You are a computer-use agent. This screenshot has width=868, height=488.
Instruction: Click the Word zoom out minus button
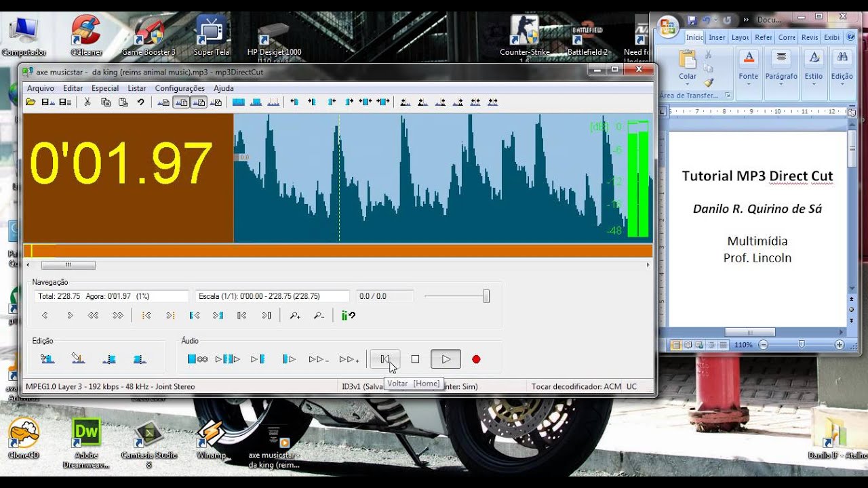click(763, 345)
